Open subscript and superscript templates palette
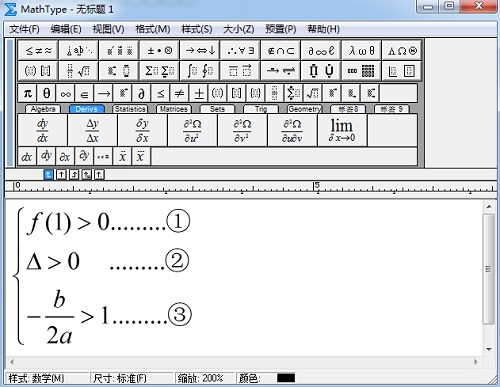This screenshot has height=387, width=500. pyautogui.click(x=119, y=71)
